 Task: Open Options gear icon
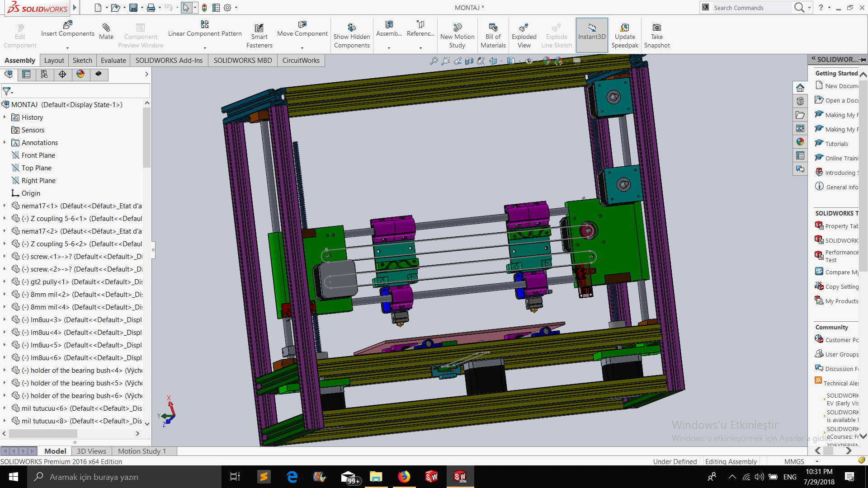point(227,8)
